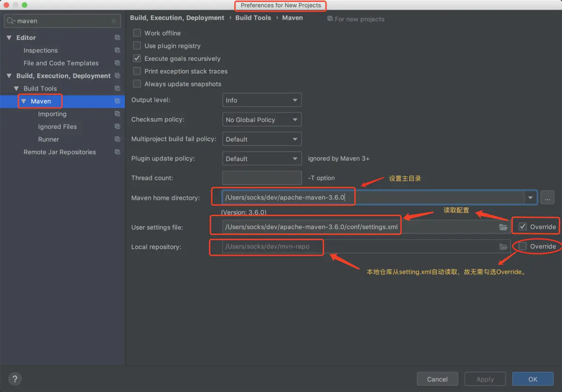
Task: Click the Build Tools breadcrumb
Action: coord(253,17)
